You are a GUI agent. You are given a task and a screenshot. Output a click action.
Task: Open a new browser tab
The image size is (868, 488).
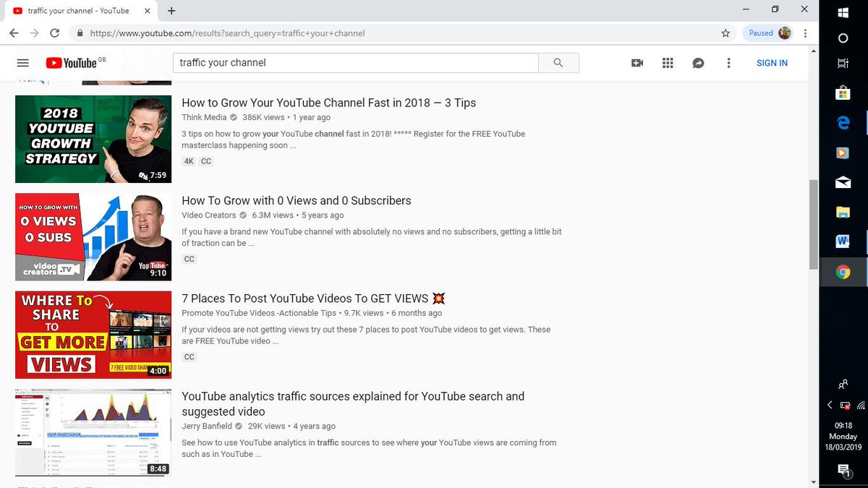tap(171, 11)
